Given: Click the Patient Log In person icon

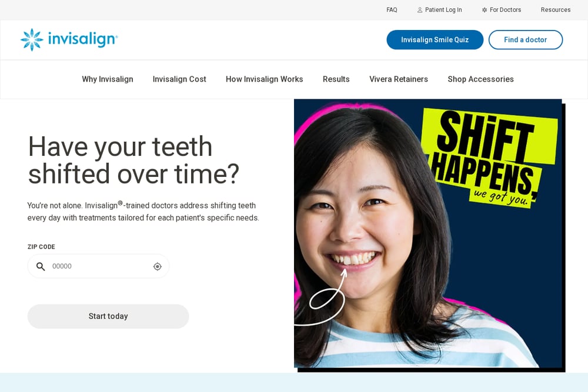Looking at the screenshot, I should pyautogui.click(x=420, y=10).
